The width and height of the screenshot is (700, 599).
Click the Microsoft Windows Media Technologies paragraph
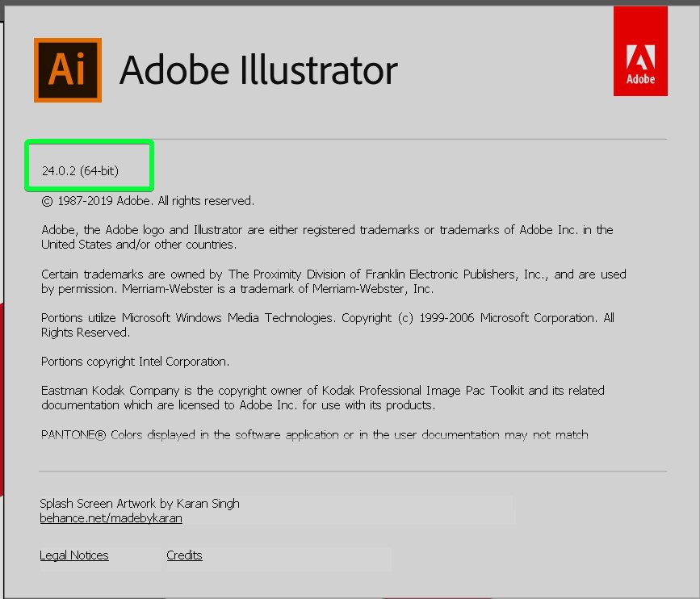328,325
